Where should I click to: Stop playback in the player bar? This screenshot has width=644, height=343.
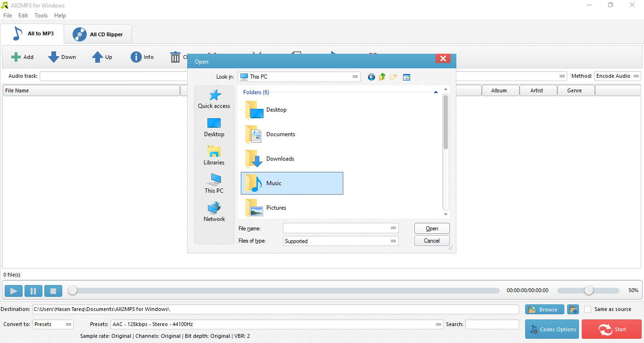(53, 291)
